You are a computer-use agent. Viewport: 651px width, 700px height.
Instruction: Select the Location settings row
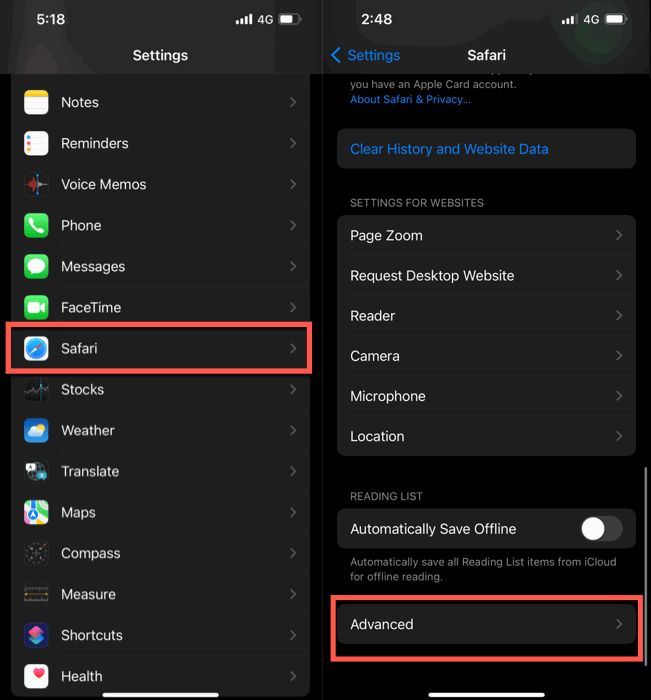(x=486, y=436)
